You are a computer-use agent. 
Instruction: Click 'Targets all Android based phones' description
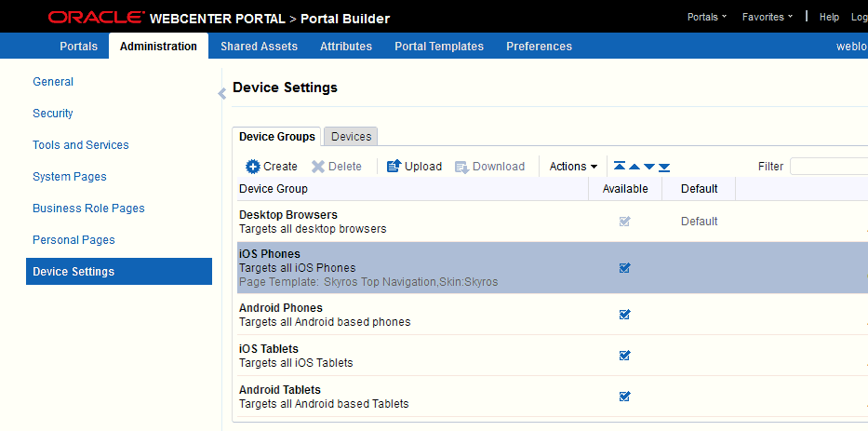coord(325,321)
